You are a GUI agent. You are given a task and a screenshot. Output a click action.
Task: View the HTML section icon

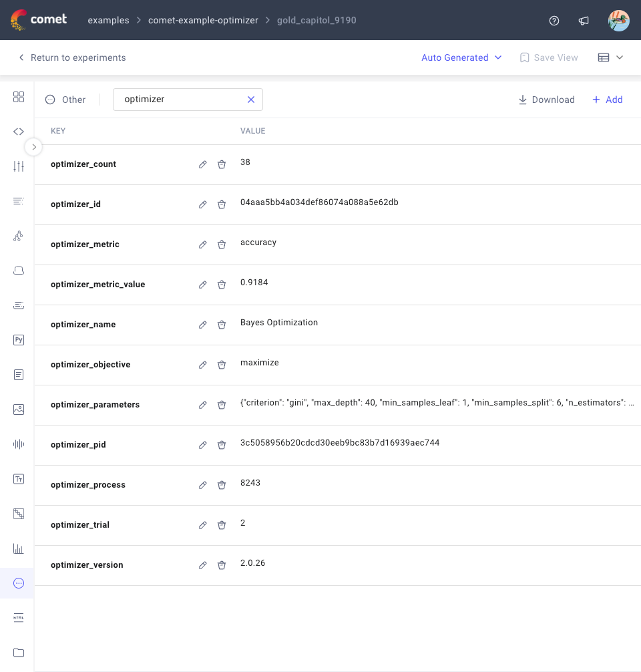coord(19,618)
